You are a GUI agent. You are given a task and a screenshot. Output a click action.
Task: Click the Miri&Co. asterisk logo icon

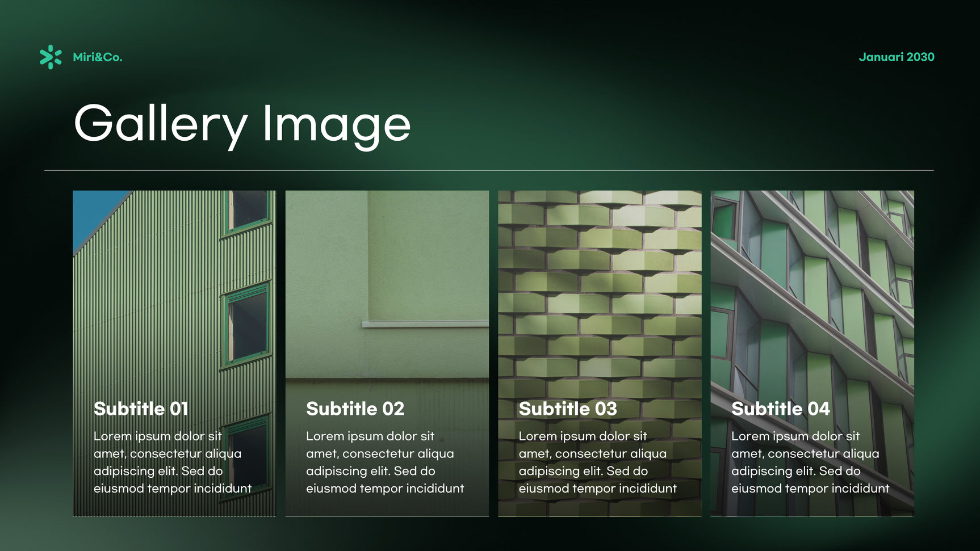(x=51, y=57)
